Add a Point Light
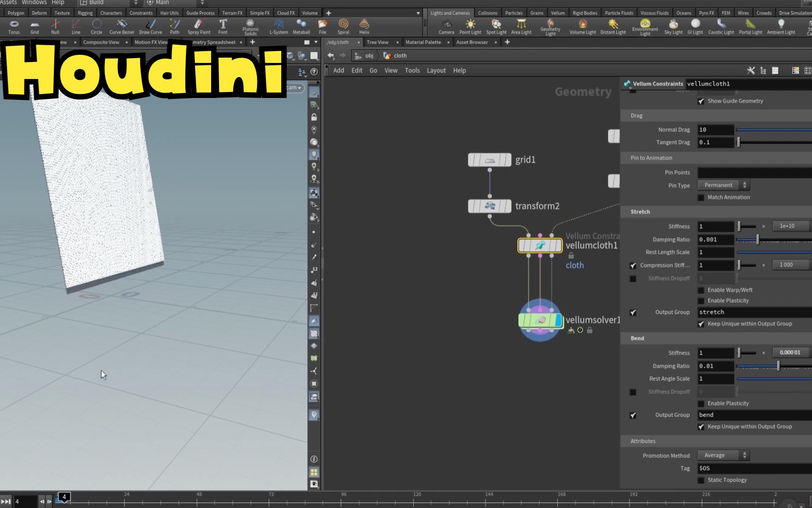 point(470,27)
